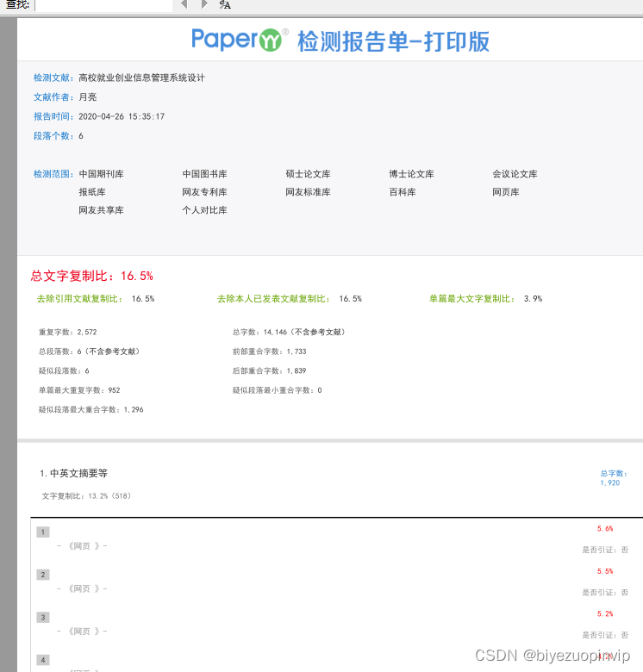Click source number badge 3
This screenshot has height=672, width=643.
click(x=43, y=617)
